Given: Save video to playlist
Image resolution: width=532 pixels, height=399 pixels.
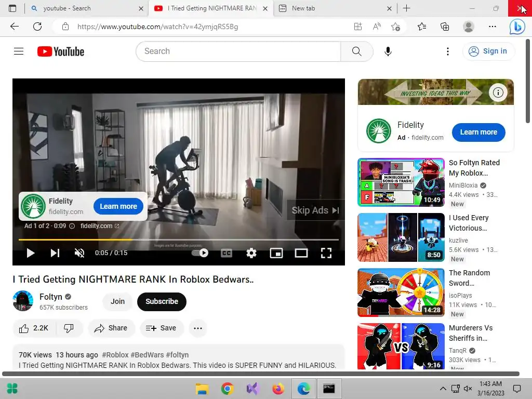Looking at the screenshot, I should [161, 328].
